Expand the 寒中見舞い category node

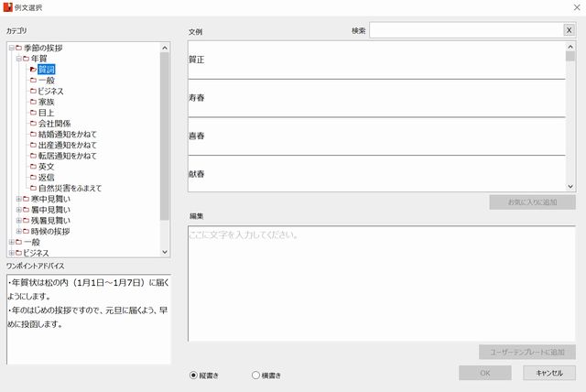click(x=19, y=199)
